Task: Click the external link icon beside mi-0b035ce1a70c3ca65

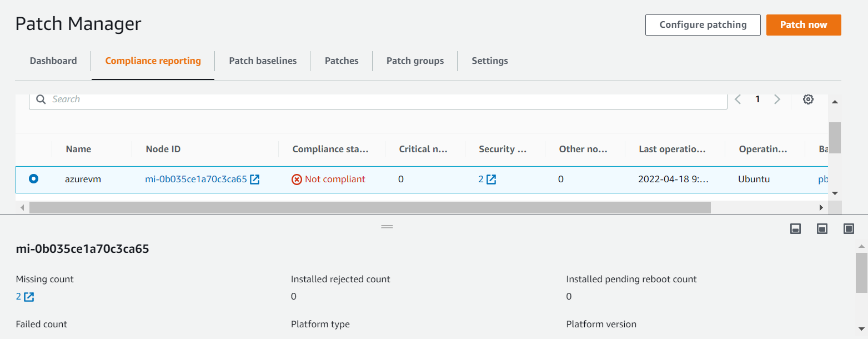Action: point(255,179)
